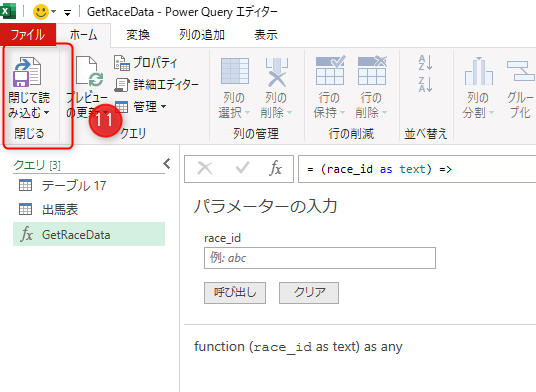
Task: Click the Remove Rows (行の削除) icon
Action: pos(372,70)
